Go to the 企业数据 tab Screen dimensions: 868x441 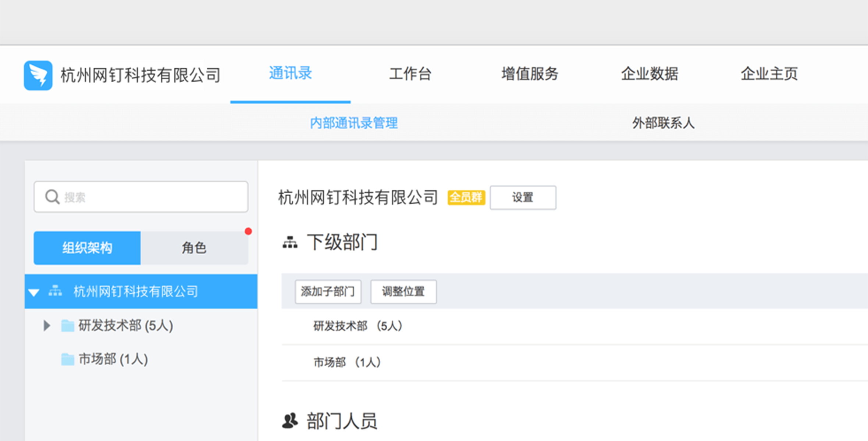coord(650,73)
